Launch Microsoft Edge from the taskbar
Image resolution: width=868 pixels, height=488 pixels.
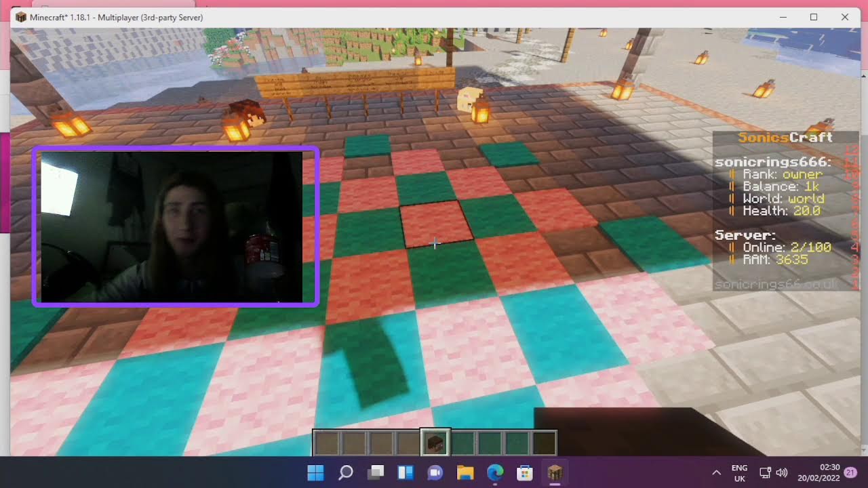(494, 472)
